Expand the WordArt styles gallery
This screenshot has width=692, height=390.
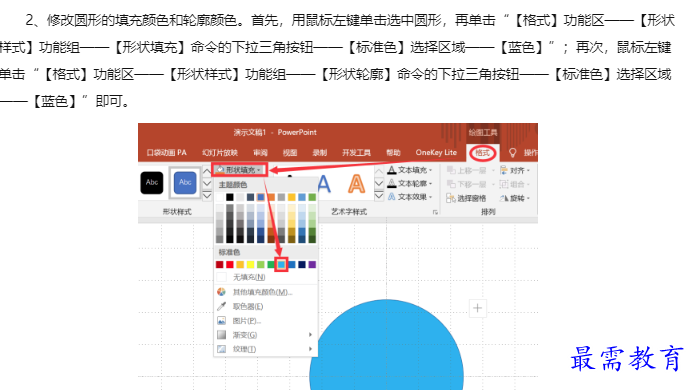click(379, 196)
